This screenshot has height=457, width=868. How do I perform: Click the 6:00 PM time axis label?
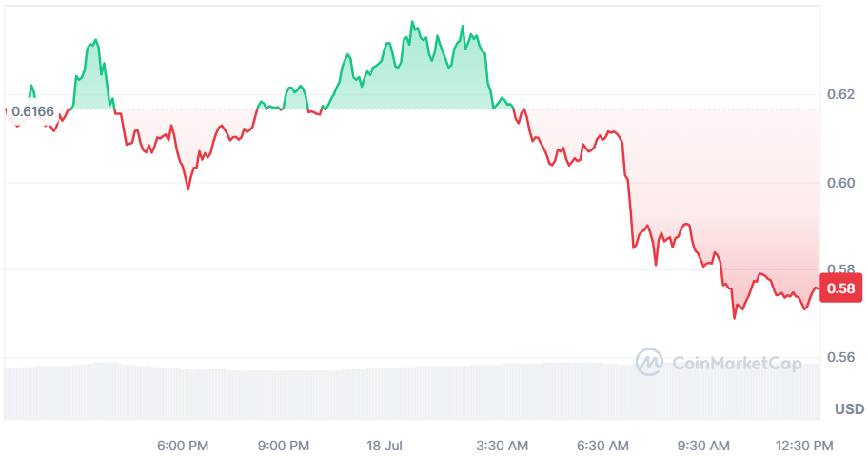[x=183, y=446]
